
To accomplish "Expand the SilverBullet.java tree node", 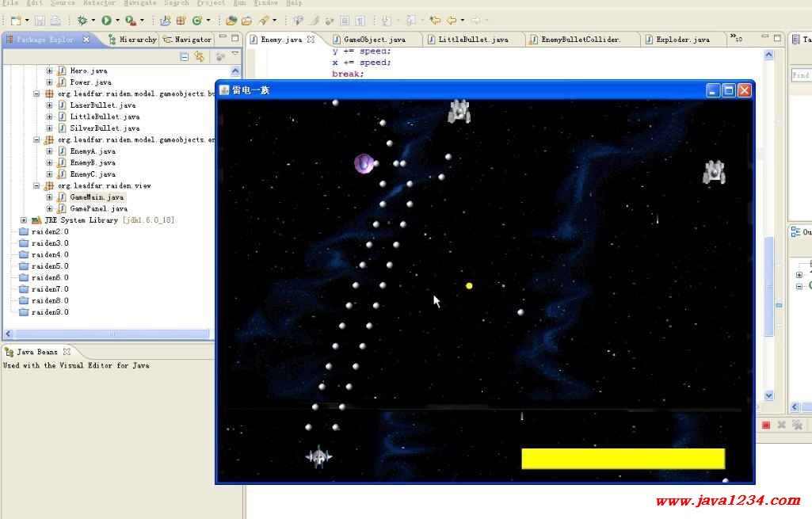I will (49, 128).
